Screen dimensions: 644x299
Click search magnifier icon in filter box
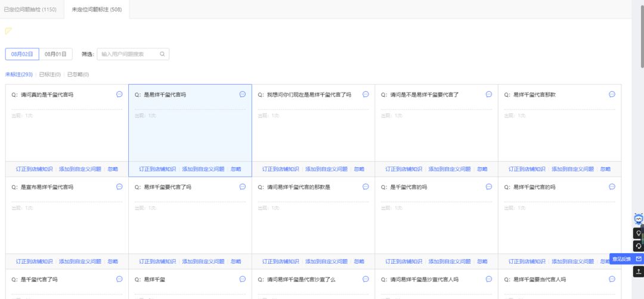tap(162, 54)
